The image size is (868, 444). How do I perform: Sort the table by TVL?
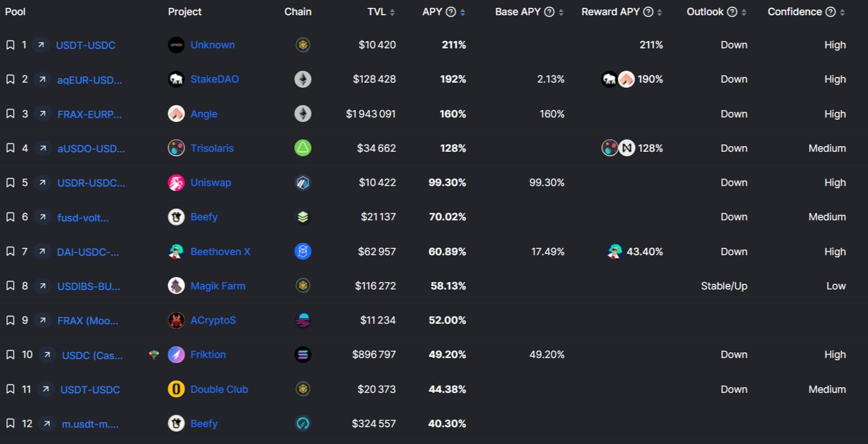click(392, 12)
